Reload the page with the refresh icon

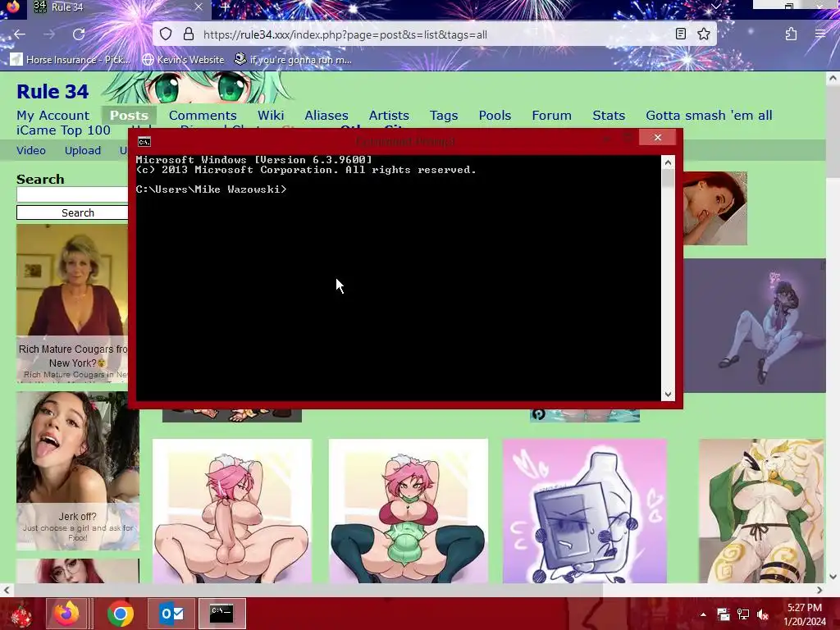point(79,34)
